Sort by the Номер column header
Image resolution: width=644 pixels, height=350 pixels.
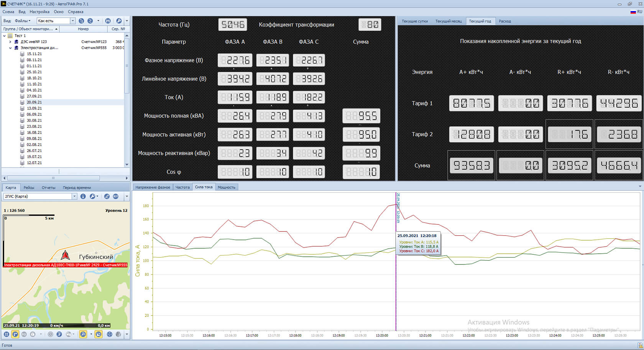pyautogui.click(x=83, y=29)
